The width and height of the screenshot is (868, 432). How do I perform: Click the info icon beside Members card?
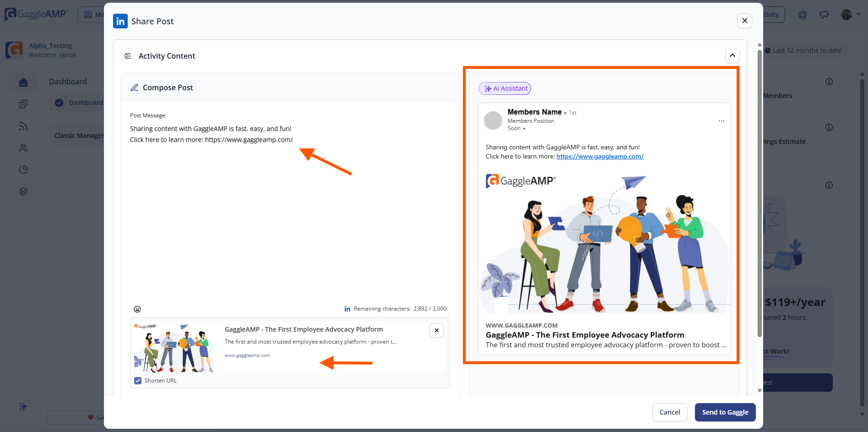click(829, 82)
